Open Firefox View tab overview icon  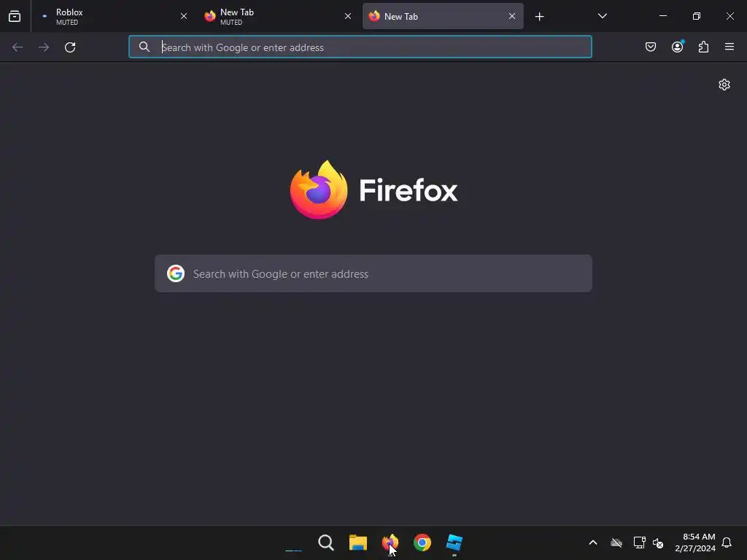pos(15,16)
